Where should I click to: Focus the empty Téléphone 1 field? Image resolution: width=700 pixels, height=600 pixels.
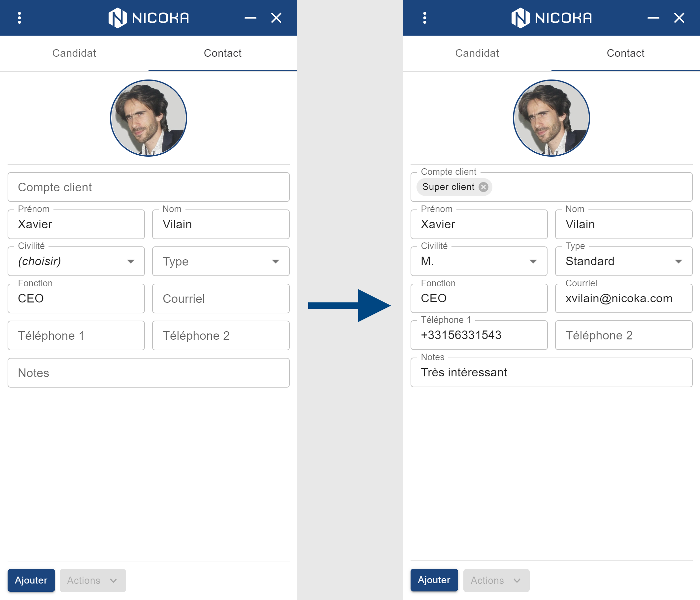76,335
